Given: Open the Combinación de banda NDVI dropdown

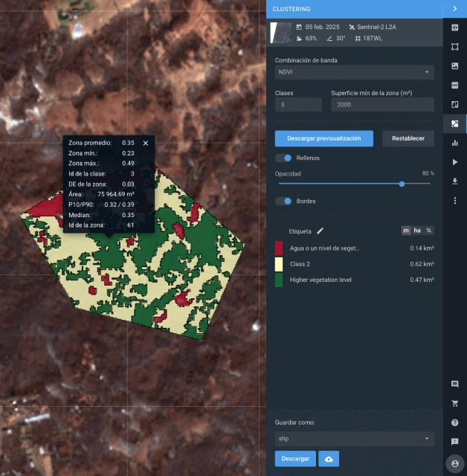Looking at the screenshot, I should coord(354,72).
